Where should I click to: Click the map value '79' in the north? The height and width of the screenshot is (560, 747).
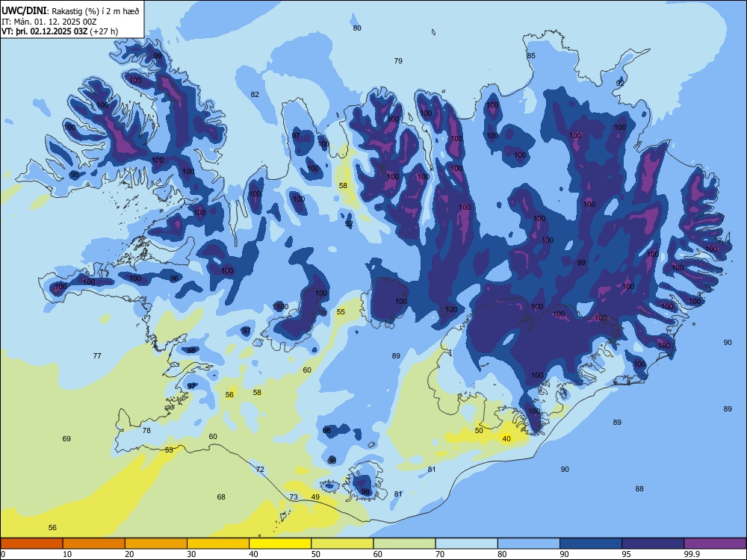pos(398,60)
